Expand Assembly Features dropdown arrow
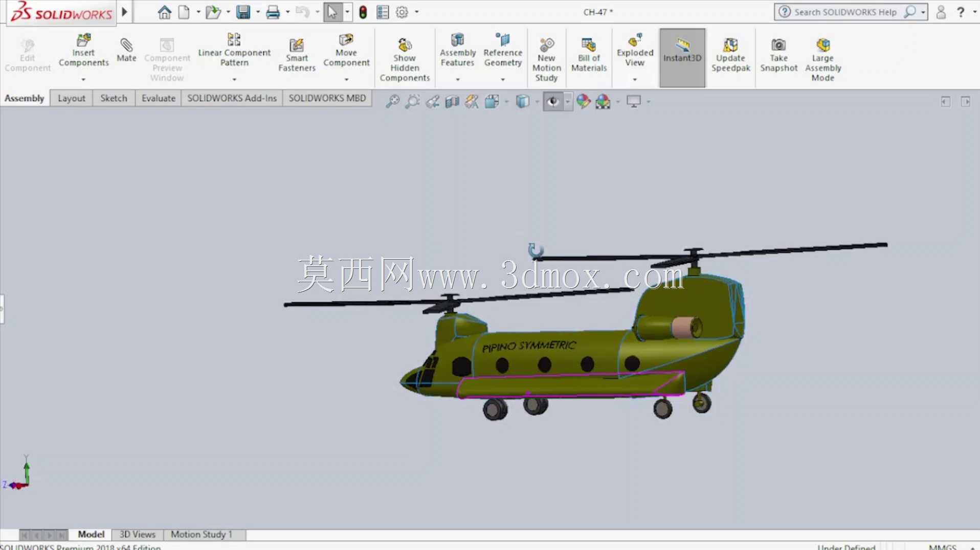The image size is (980, 550). click(458, 79)
